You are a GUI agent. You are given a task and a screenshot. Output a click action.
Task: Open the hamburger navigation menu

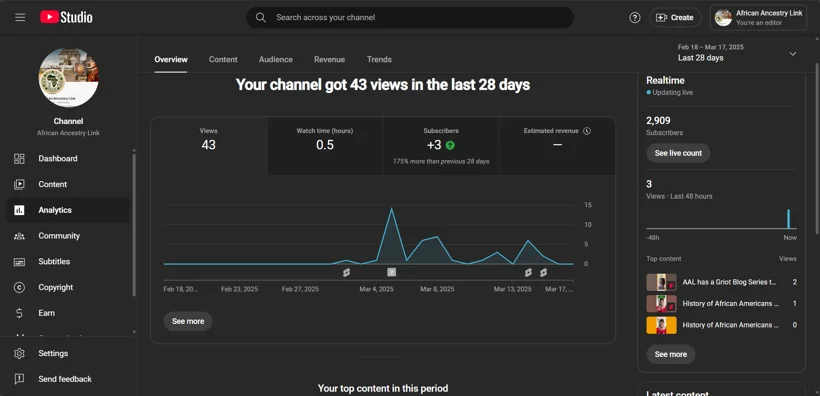tap(20, 17)
